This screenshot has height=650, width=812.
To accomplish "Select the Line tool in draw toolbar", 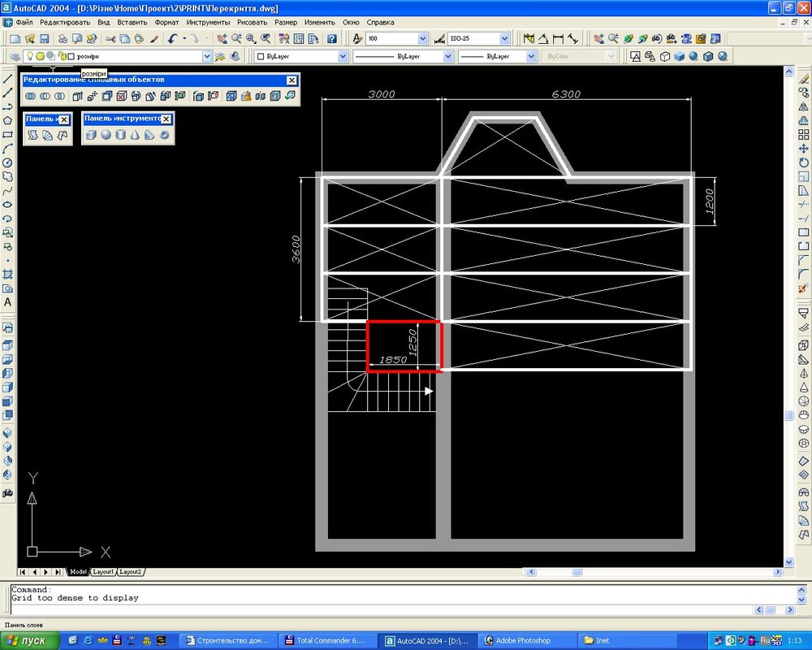I will 7,79.
